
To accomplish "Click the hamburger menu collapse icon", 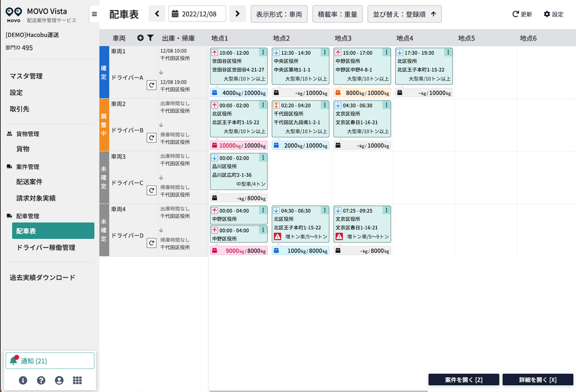I will tap(94, 14).
